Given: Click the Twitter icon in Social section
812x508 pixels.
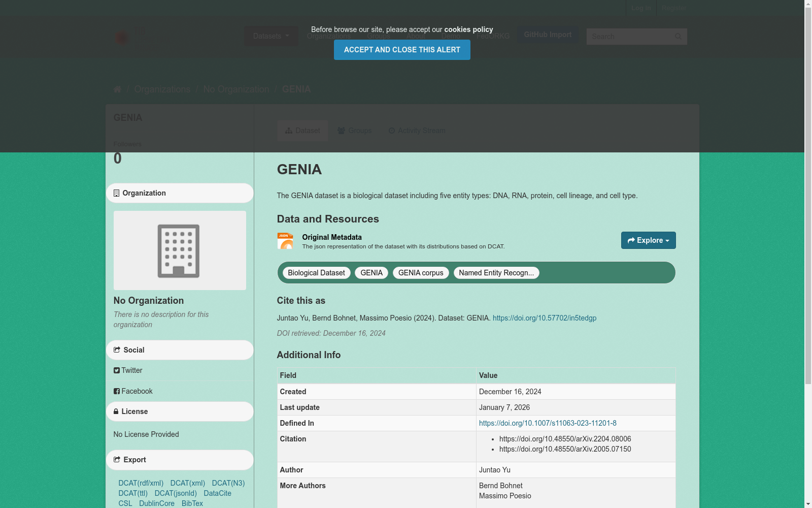Looking at the screenshot, I should point(116,370).
